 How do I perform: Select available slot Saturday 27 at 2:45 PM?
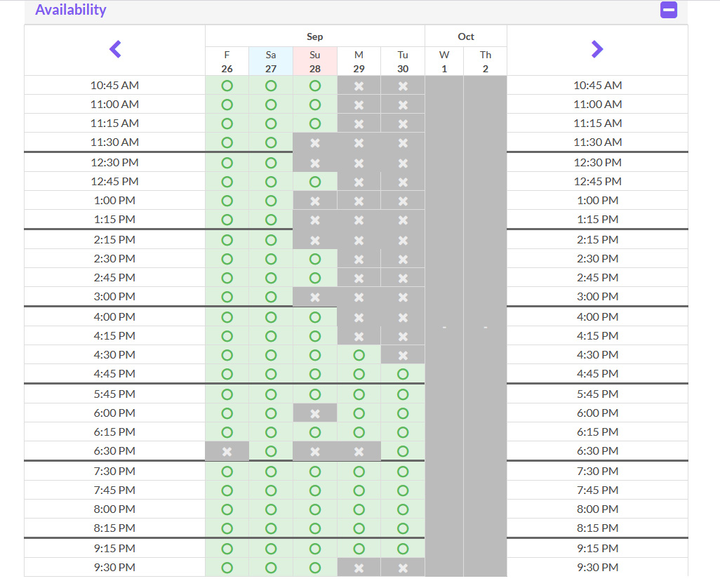click(x=271, y=278)
